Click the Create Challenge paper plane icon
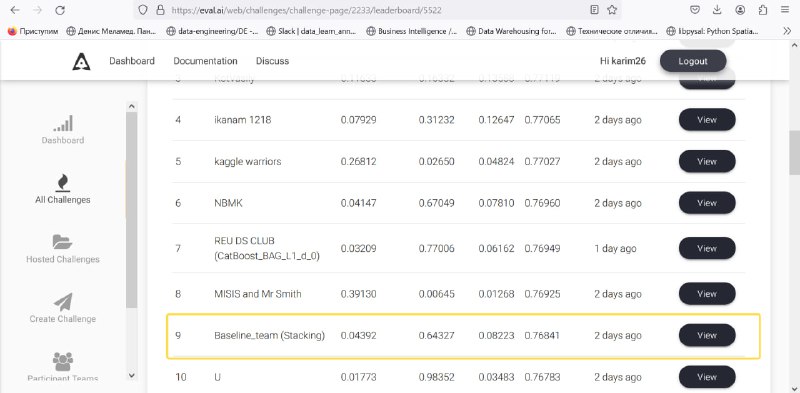Image resolution: width=800 pixels, height=393 pixels. [x=63, y=302]
